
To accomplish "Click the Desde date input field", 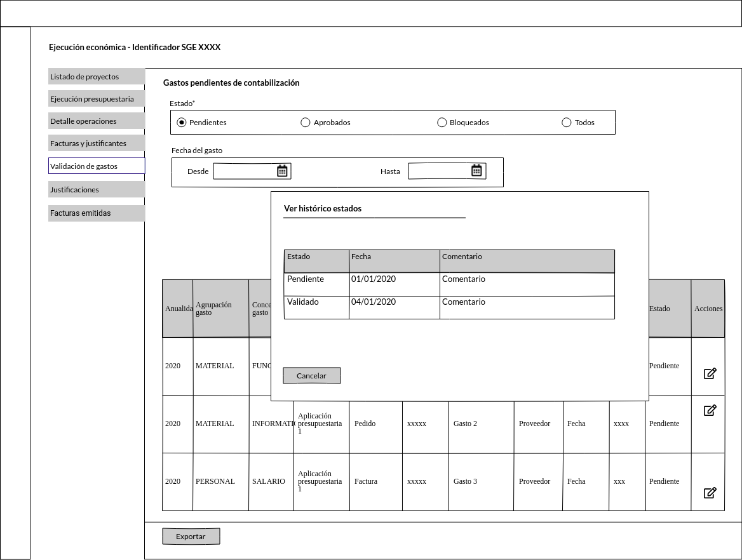I will pos(244,171).
